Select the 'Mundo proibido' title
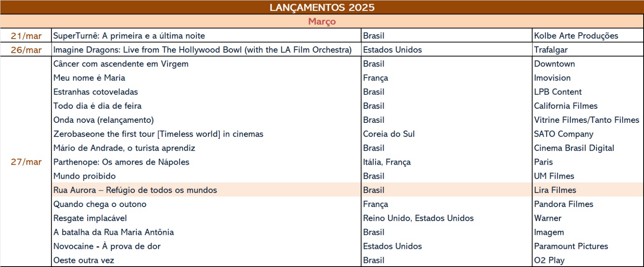Viewport: 644px width, 267px height. click(85, 176)
